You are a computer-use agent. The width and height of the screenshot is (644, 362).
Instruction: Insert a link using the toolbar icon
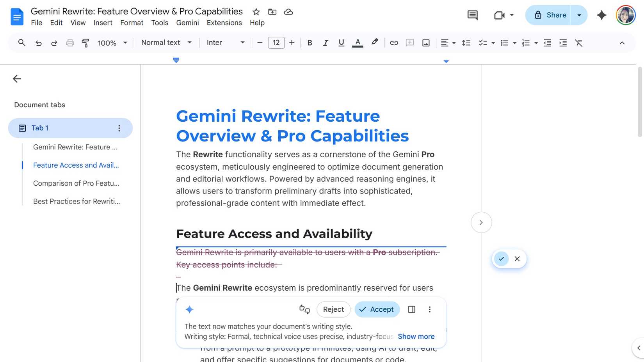[x=394, y=43]
